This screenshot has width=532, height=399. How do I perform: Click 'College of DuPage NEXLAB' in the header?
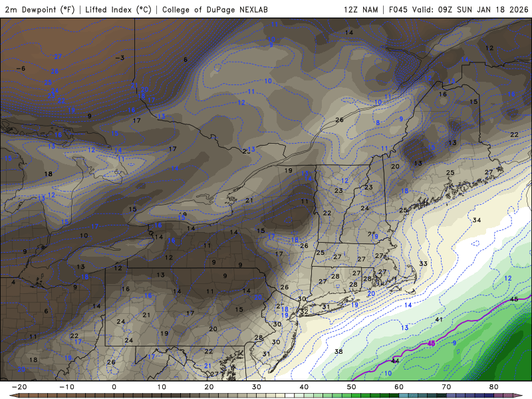coord(215,9)
